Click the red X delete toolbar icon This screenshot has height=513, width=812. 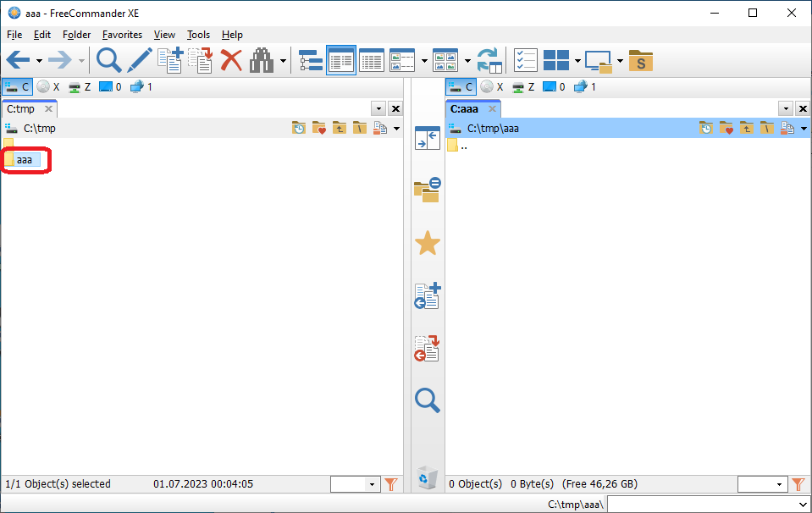click(231, 60)
